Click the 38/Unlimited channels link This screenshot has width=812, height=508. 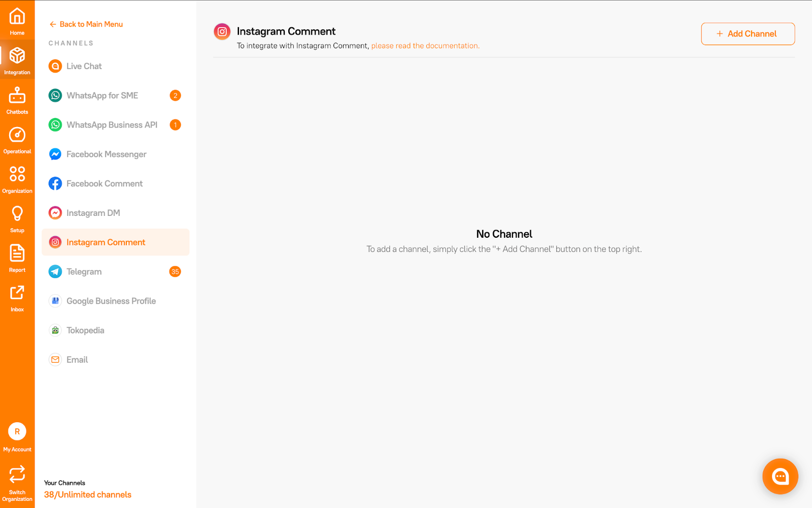[x=88, y=495]
